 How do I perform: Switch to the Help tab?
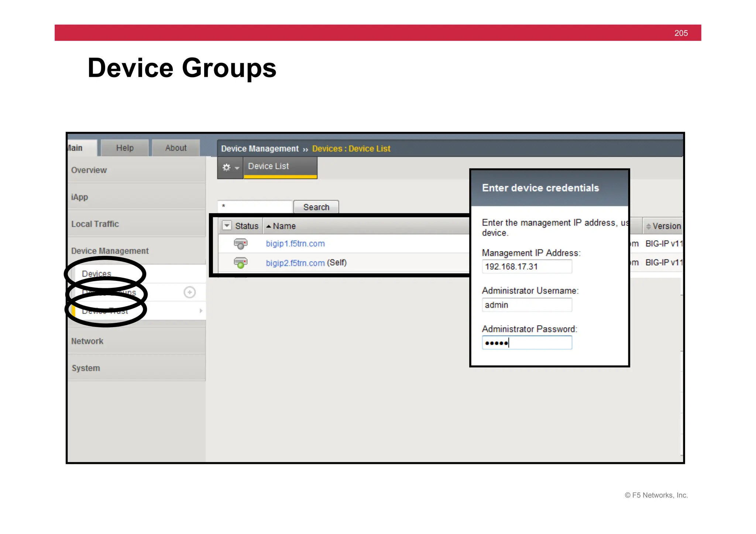(x=125, y=148)
